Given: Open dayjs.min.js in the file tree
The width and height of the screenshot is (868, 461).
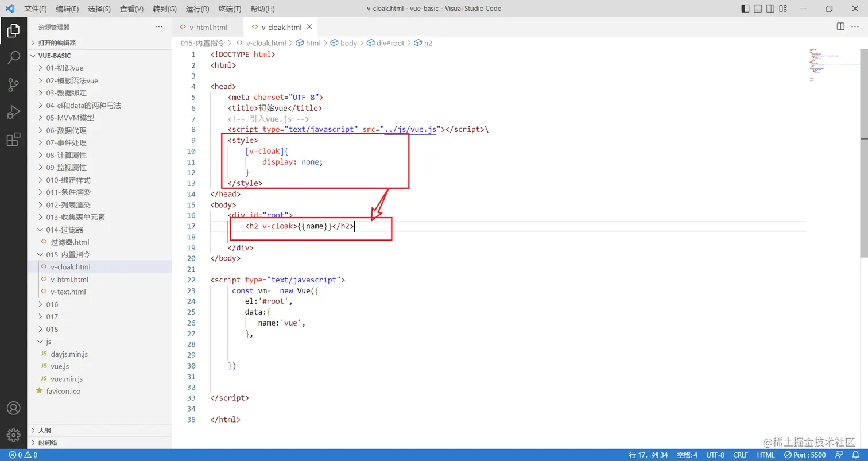Looking at the screenshot, I should point(100,354).
